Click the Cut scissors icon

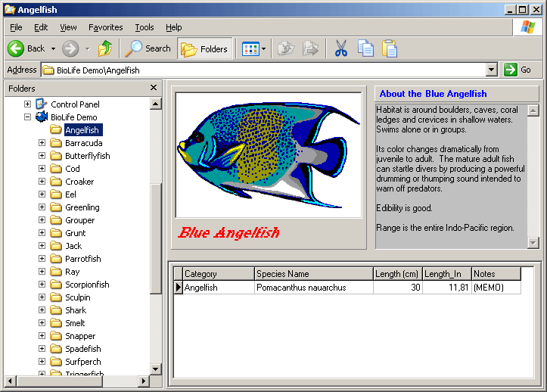click(x=340, y=48)
